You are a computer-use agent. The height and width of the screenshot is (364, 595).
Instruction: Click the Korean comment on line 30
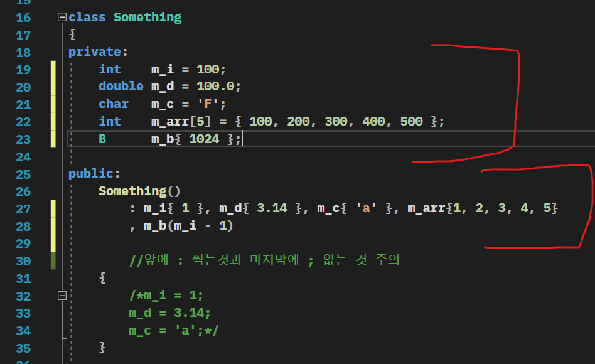pos(264,260)
